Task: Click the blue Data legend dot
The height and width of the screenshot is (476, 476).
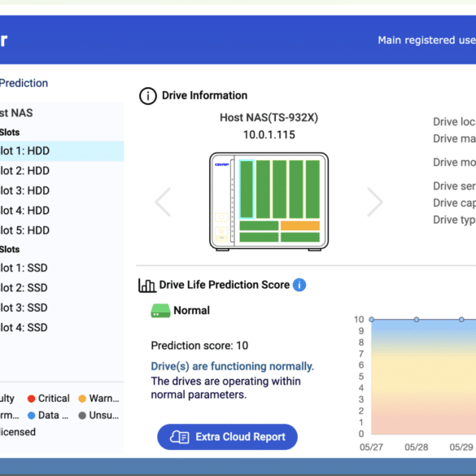Action: point(31,416)
